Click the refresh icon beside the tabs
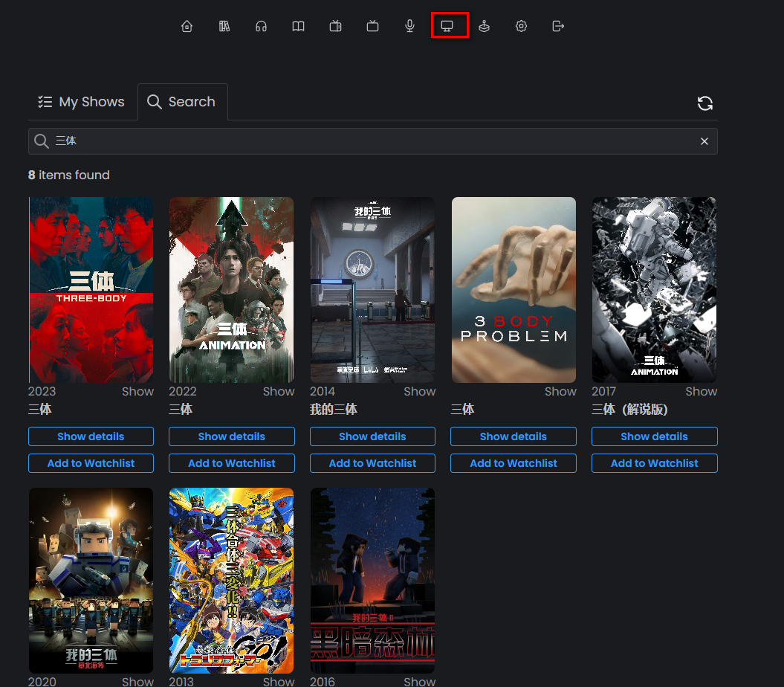The height and width of the screenshot is (687, 784). point(705,103)
